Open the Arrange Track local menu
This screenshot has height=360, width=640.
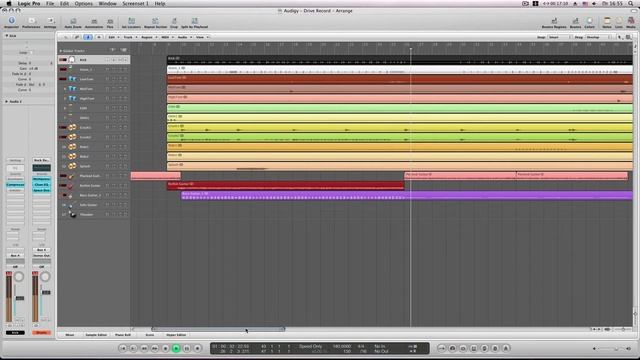(130, 37)
